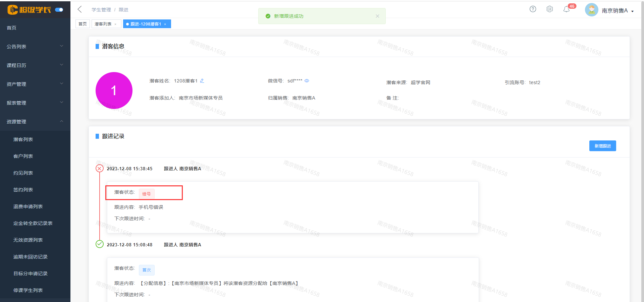
Task: Open the help question mark icon
Action: tap(533, 9)
